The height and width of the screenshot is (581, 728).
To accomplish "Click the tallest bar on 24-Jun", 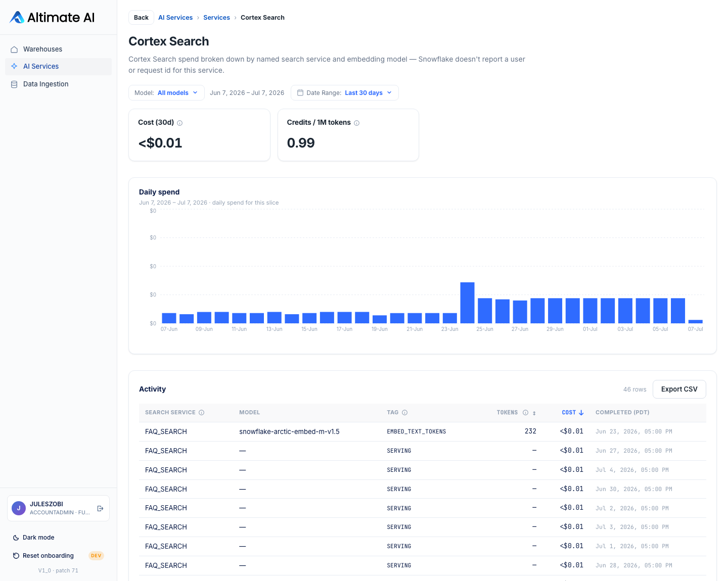I will point(467,303).
